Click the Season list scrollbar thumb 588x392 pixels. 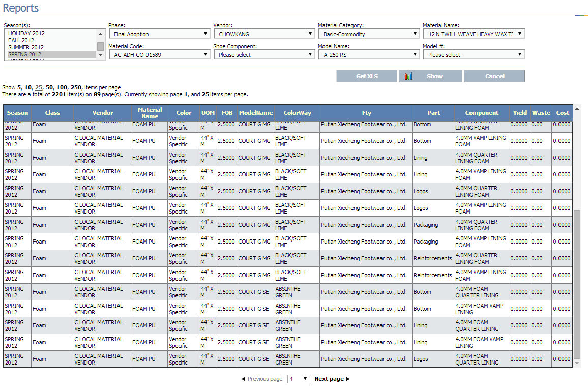point(100,46)
